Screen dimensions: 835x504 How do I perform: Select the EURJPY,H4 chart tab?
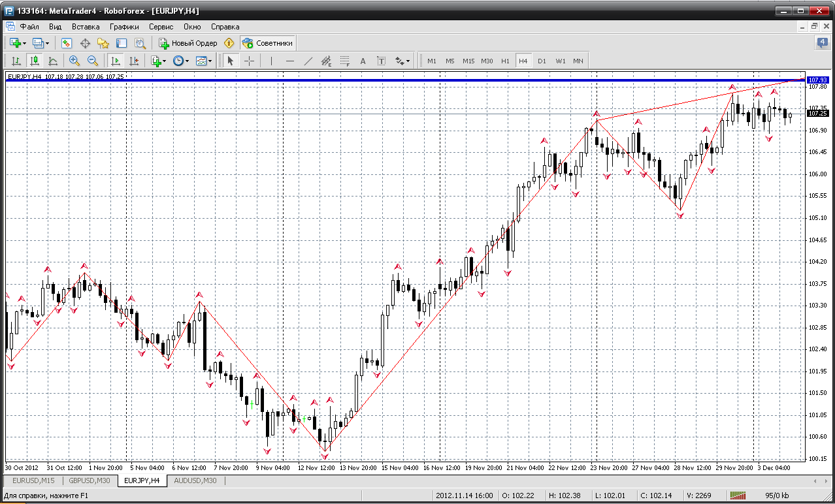pyautogui.click(x=142, y=480)
